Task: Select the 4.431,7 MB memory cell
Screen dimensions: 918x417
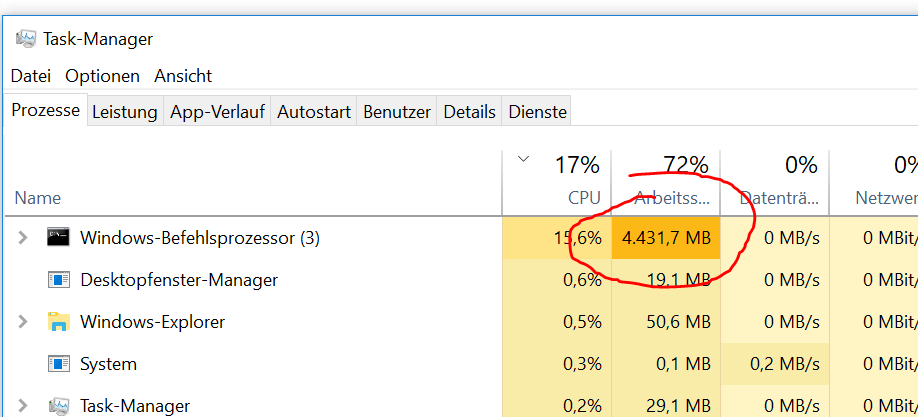Action: pyautogui.click(x=666, y=238)
